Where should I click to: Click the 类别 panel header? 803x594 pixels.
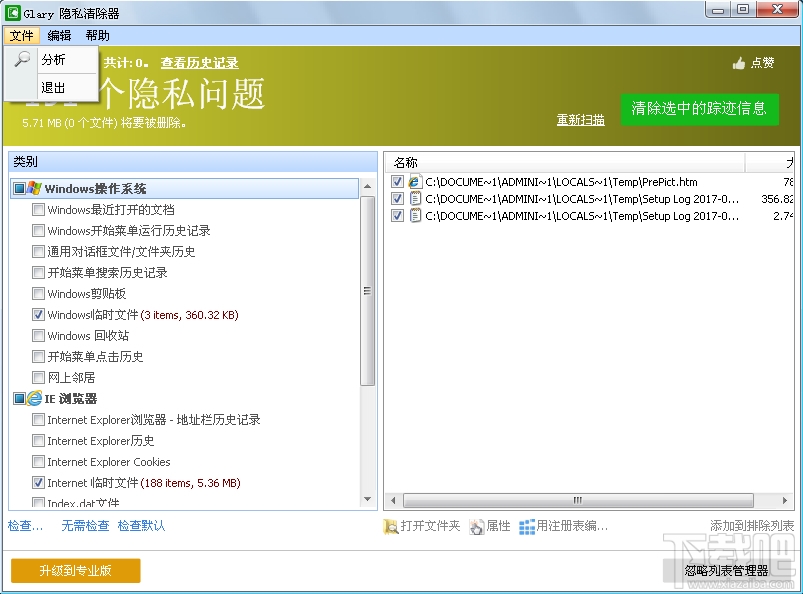[193, 162]
